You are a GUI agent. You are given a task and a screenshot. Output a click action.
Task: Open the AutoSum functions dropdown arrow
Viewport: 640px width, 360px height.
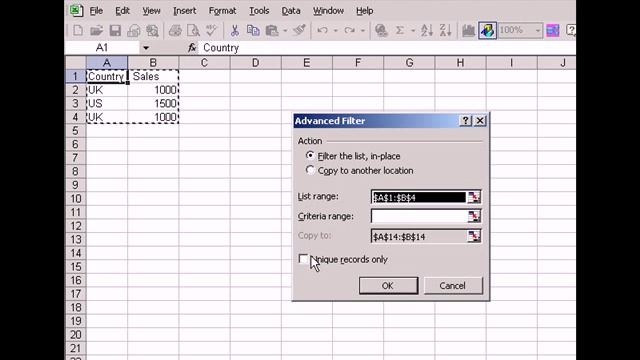413,31
